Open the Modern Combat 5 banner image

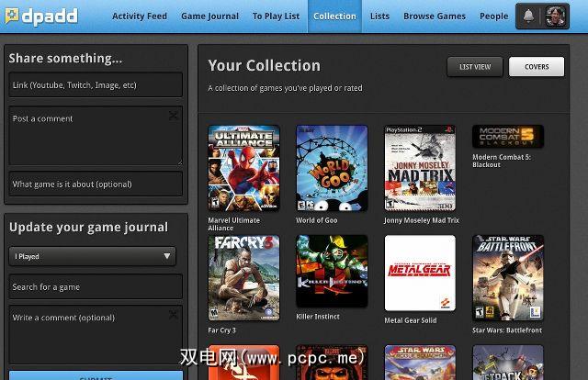pyautogui.click(x=508, y=137)
